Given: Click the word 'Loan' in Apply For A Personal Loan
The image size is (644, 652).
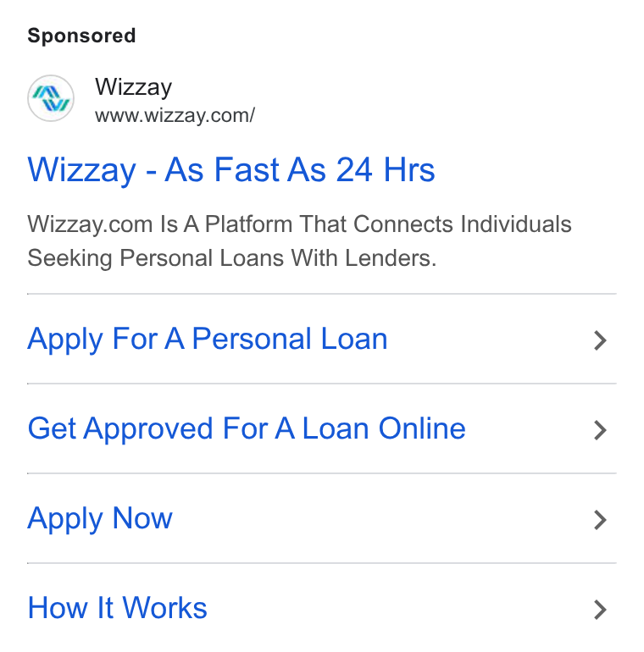Looking at the screenshot, I should [x=354, y=339].
